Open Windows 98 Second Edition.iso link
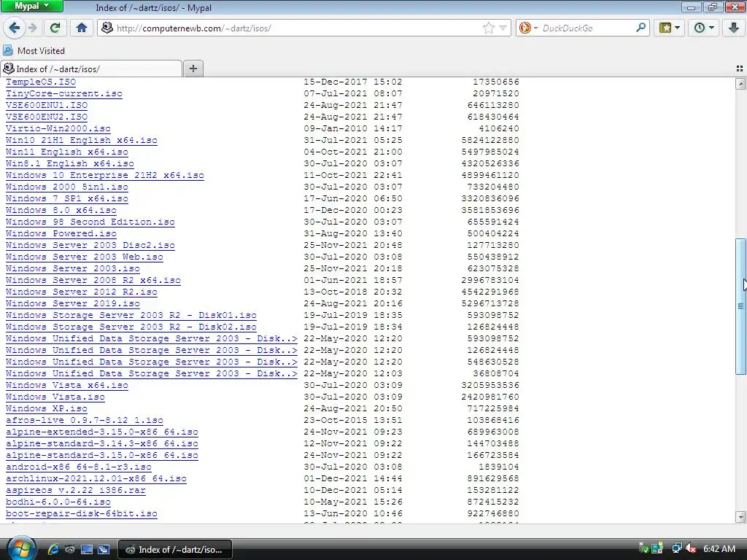The height and width of the screenshot is (560, 747). (90, 222)
